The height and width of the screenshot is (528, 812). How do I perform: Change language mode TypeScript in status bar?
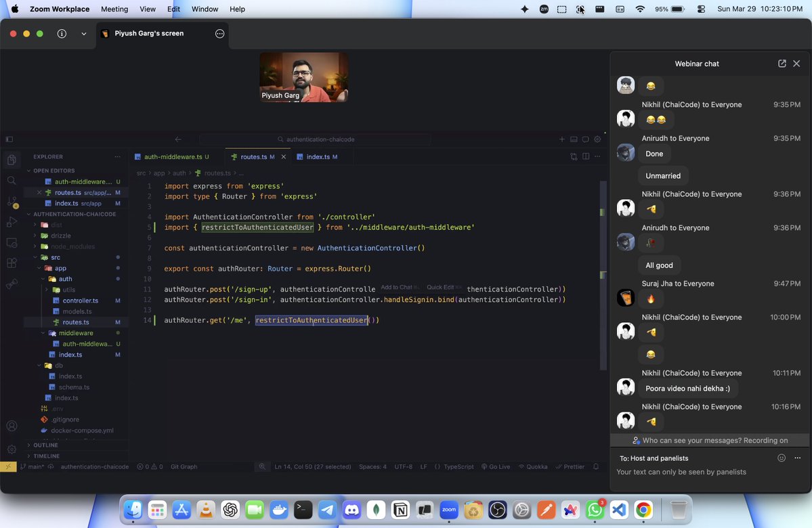click(458, 467)
